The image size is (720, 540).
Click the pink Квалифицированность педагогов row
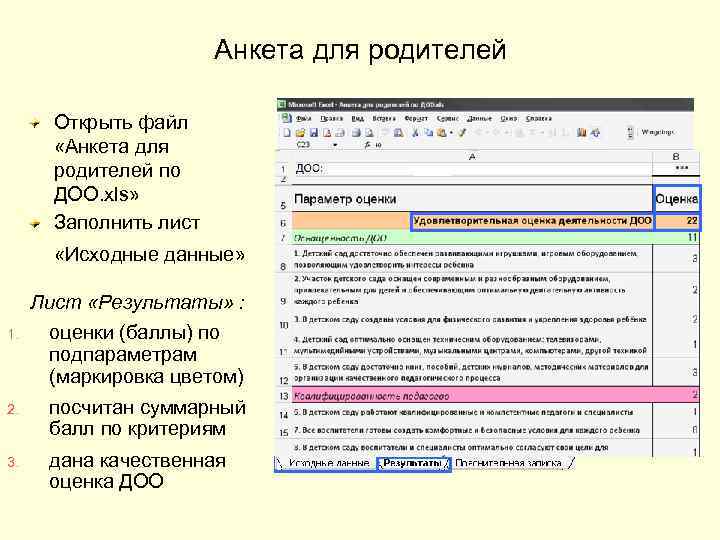point(472,395)
